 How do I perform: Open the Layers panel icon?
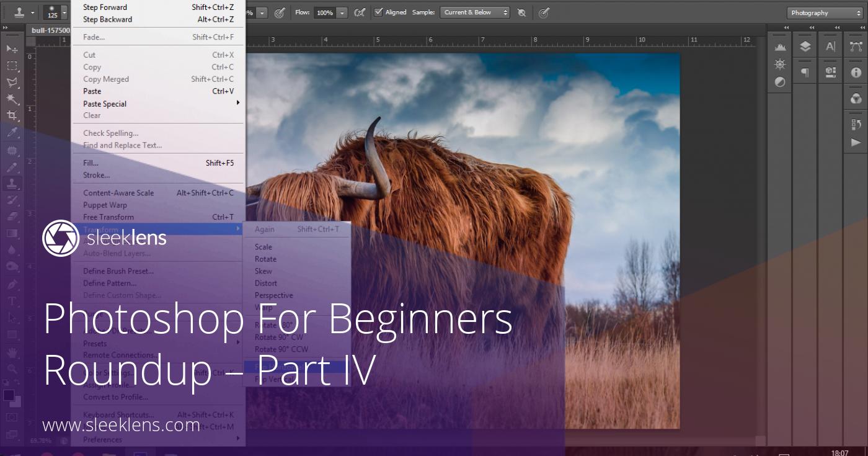(805, 47)
